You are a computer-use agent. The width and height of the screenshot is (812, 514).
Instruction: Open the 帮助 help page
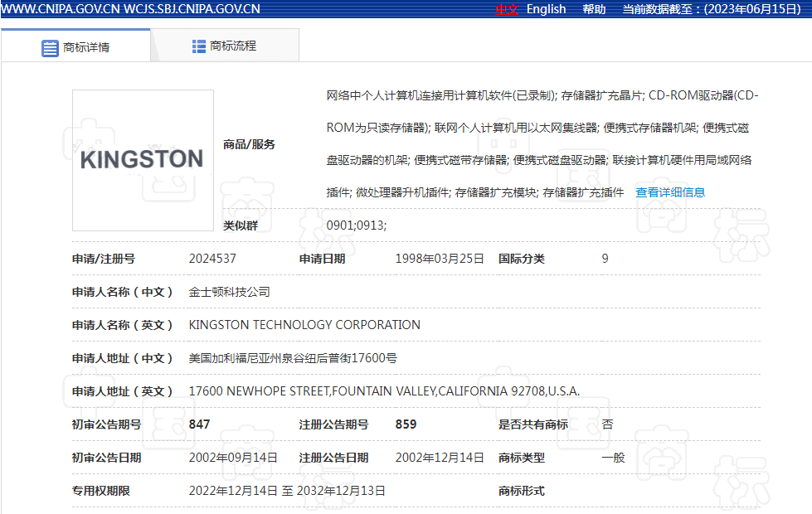(x=594, y=9)
